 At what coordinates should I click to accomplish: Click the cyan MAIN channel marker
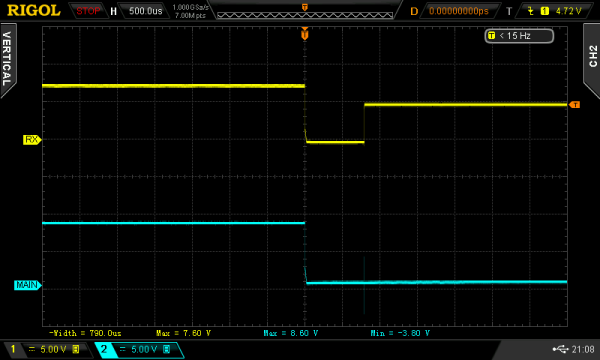coord(28,285)
